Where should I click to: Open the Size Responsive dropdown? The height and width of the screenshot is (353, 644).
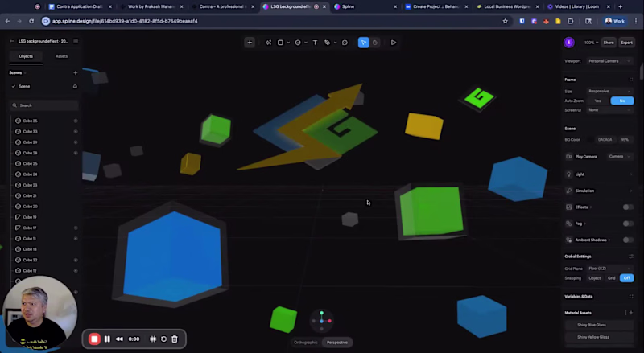tap(610, 91)
